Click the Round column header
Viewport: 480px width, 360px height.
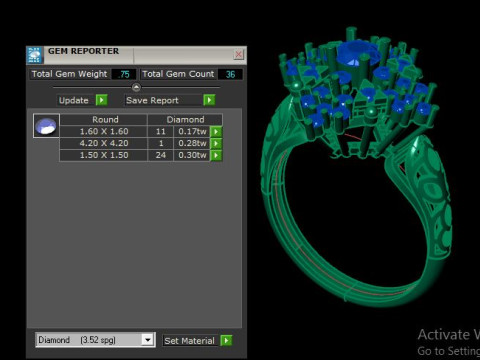coord(104,120)
